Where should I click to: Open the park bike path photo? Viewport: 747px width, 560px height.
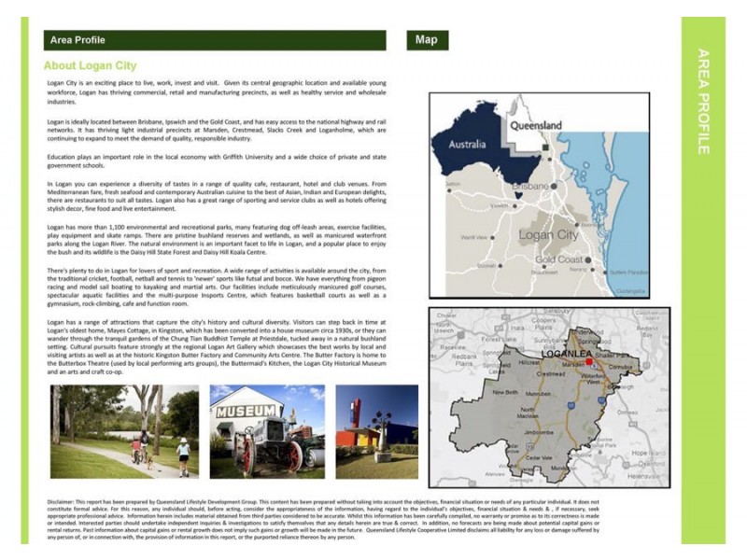(x=124, y=431)
